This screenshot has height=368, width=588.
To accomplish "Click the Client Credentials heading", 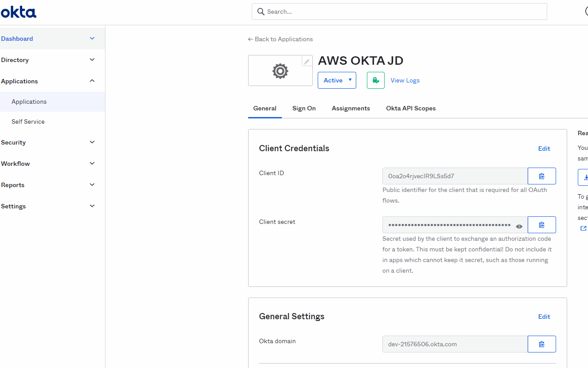I will click(294, 148).
